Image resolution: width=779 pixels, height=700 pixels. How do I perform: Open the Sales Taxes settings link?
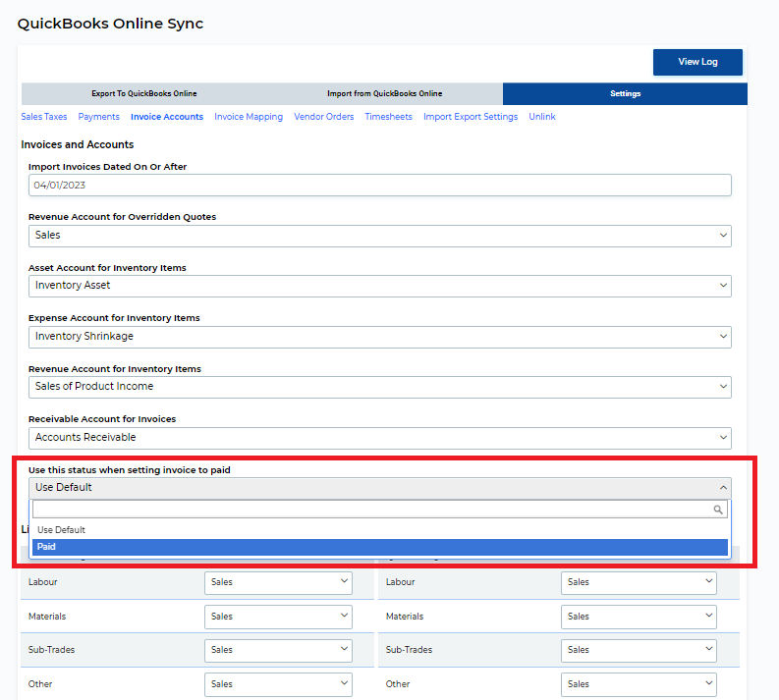click(44, 117)
